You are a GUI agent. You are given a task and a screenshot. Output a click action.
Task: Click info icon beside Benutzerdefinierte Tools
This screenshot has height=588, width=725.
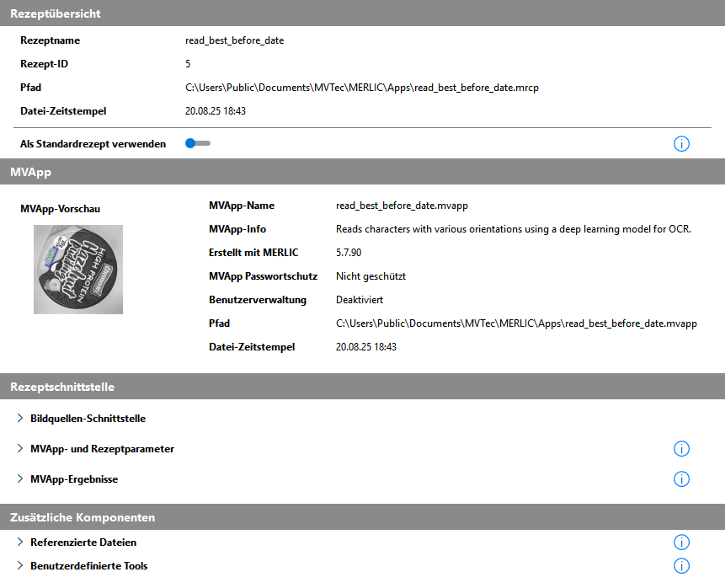(681, 566)
